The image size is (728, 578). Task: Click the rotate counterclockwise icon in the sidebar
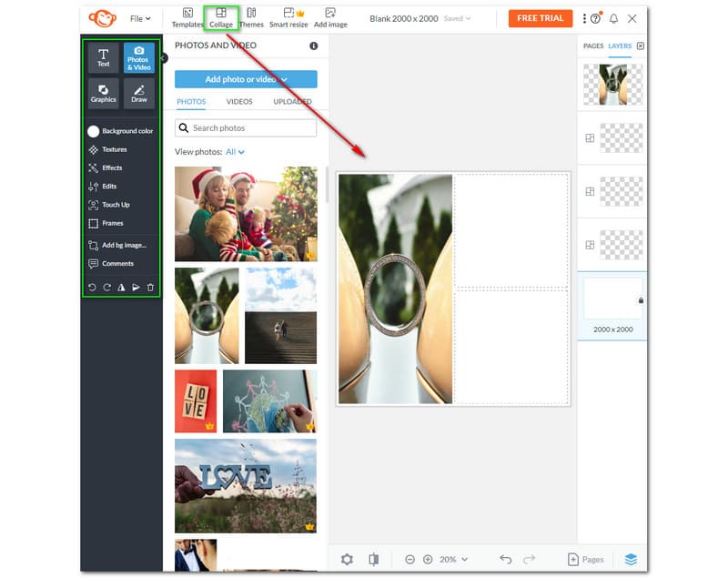(x=92, y=288)
